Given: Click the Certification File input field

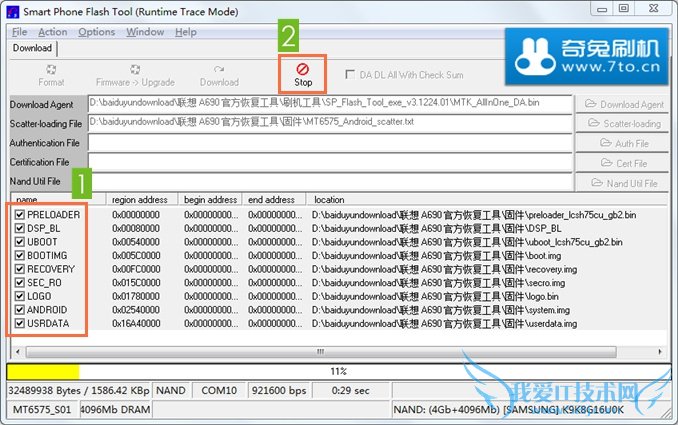Looking at the screenshot, I should tap(330, 162).
